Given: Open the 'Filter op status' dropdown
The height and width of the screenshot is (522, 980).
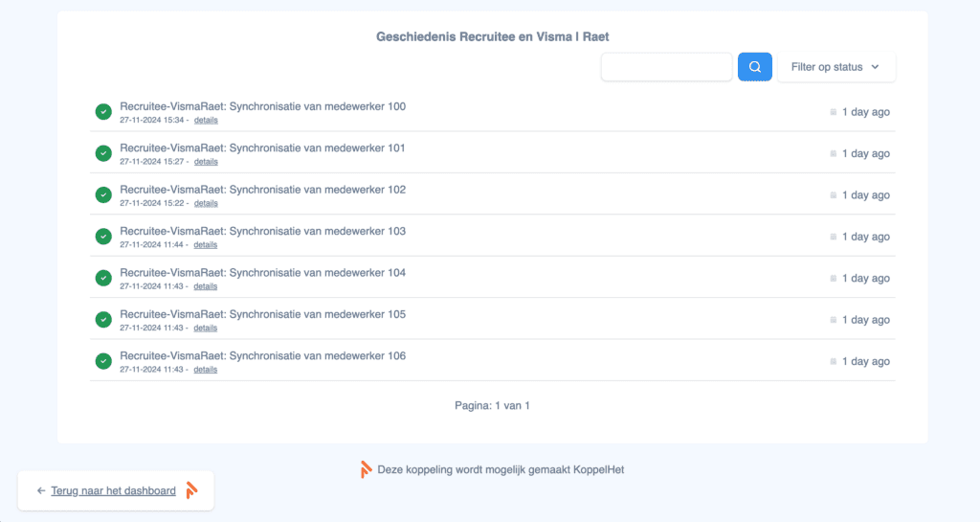Looking at the screenshot, I should coord(835,67).
